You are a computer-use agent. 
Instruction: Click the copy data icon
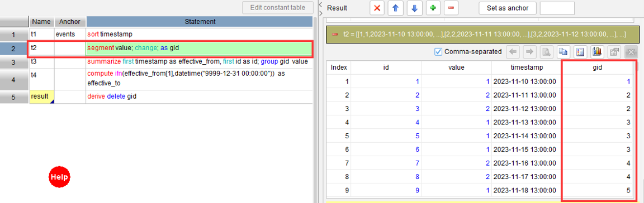coord(563,52)
